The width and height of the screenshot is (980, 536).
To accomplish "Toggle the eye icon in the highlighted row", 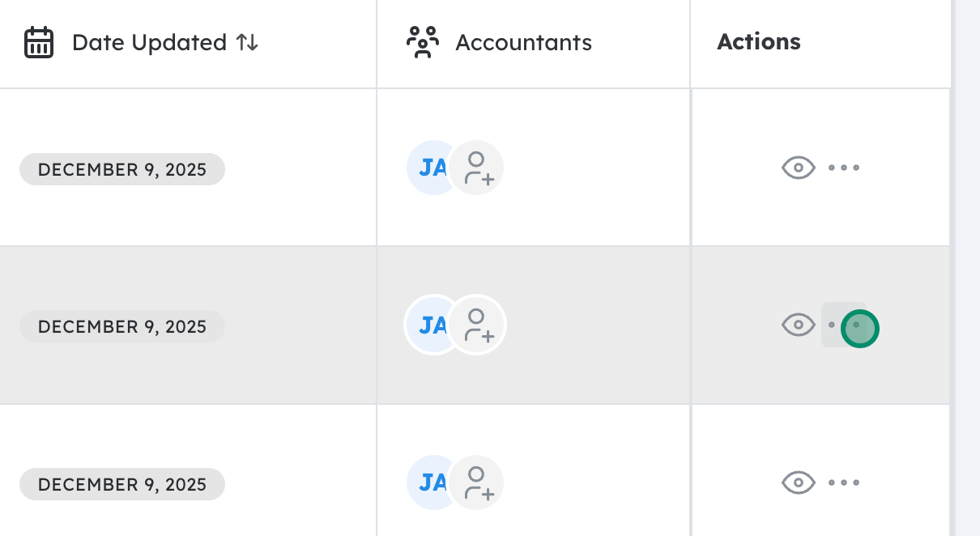I will point(799,325).
